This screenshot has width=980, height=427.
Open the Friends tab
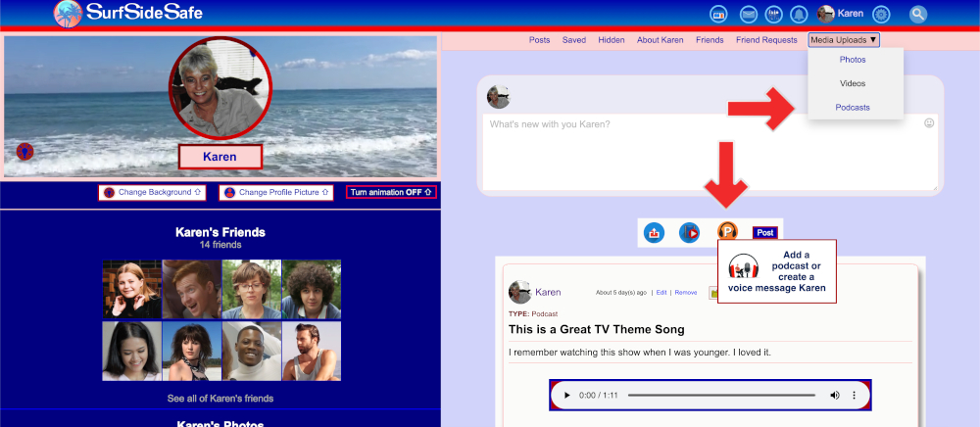click(x=710, y=40)
